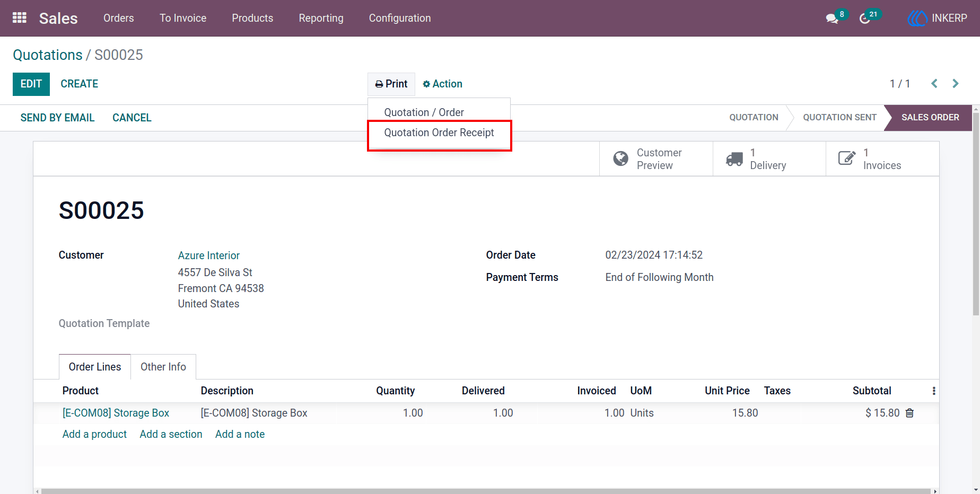Open the Azure Interior customer link
Image resolution: width=980 pixels, height=494 pixels.
pyautogui.click(x=209, y=255)
